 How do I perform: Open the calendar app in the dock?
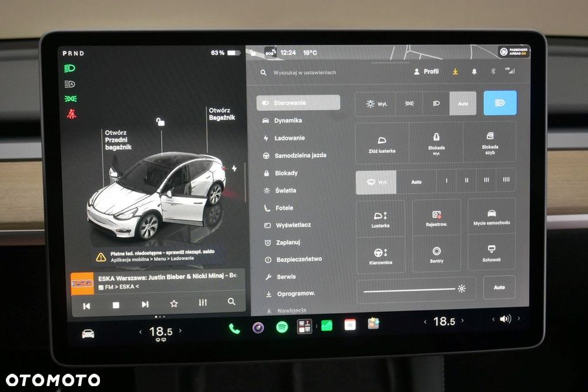click(350, 324)
